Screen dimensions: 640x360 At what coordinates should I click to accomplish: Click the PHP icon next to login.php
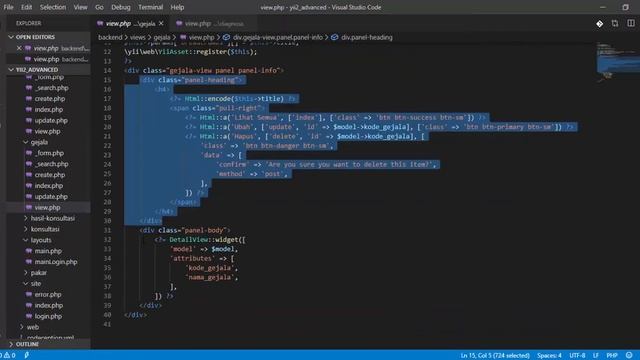click(29, 316)
